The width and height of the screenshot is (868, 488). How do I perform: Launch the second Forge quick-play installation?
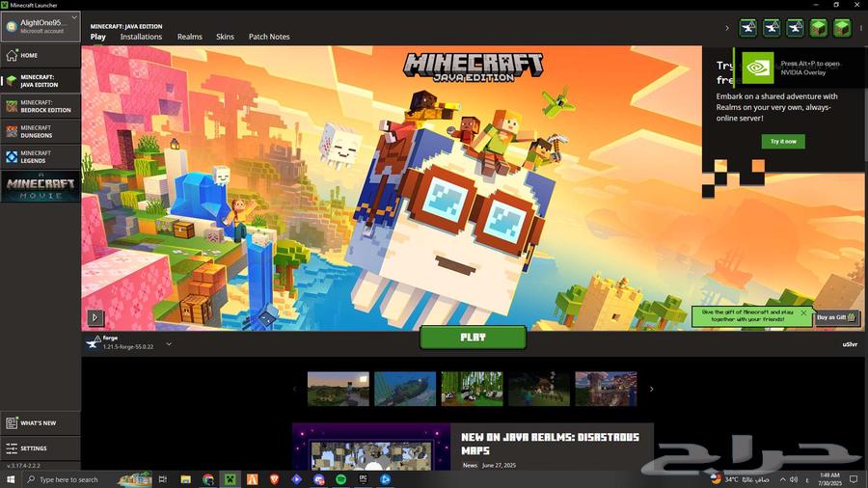pos(772,28)
